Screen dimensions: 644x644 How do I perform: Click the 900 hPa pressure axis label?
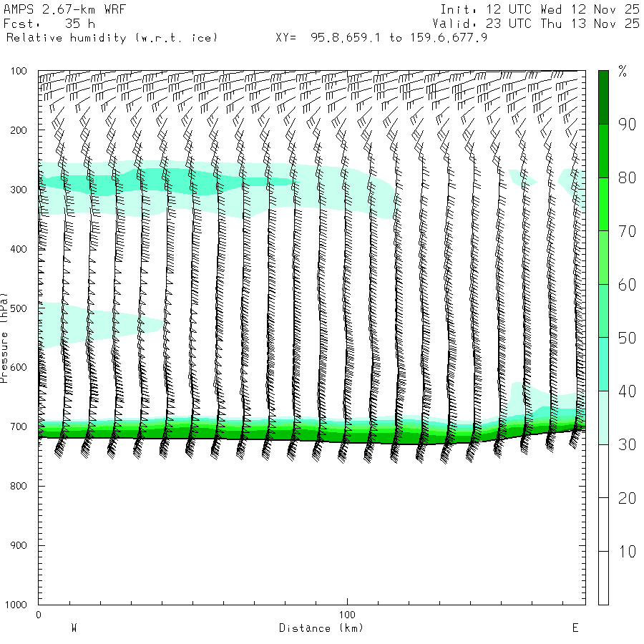click(19, 545)
